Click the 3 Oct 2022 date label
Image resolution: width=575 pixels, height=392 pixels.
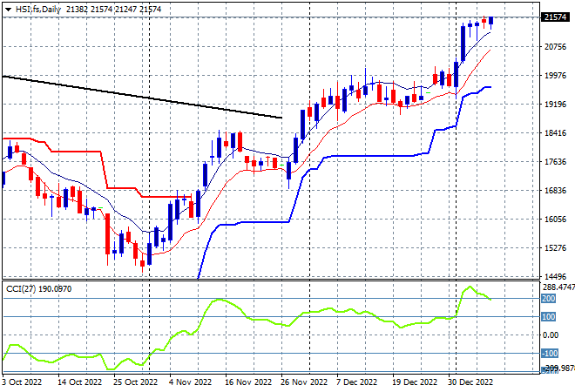tap(22, 382)
